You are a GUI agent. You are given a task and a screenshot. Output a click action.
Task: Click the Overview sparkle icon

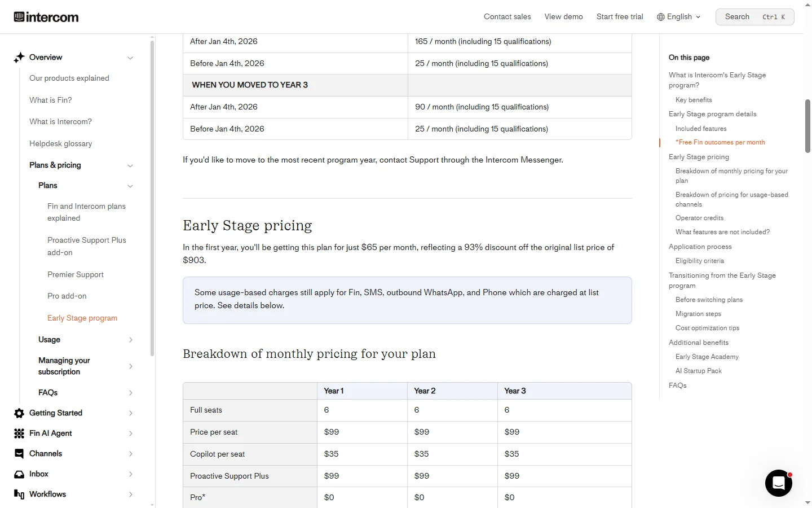pyautogui.click(x=19, y=58)
